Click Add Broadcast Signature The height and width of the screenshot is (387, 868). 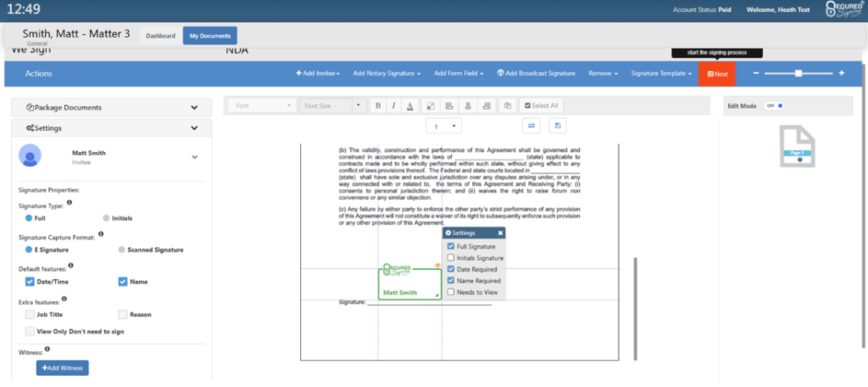(x=536, y=73)
